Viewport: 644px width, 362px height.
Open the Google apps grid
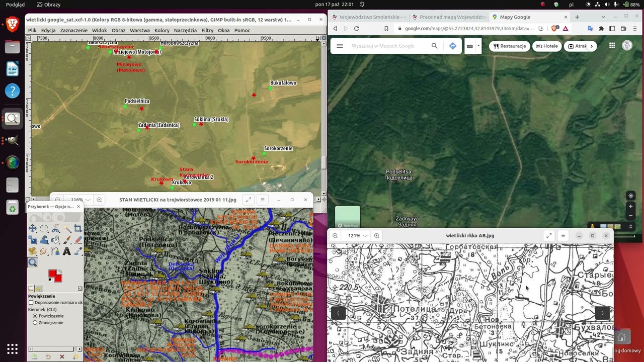[612, 46]
